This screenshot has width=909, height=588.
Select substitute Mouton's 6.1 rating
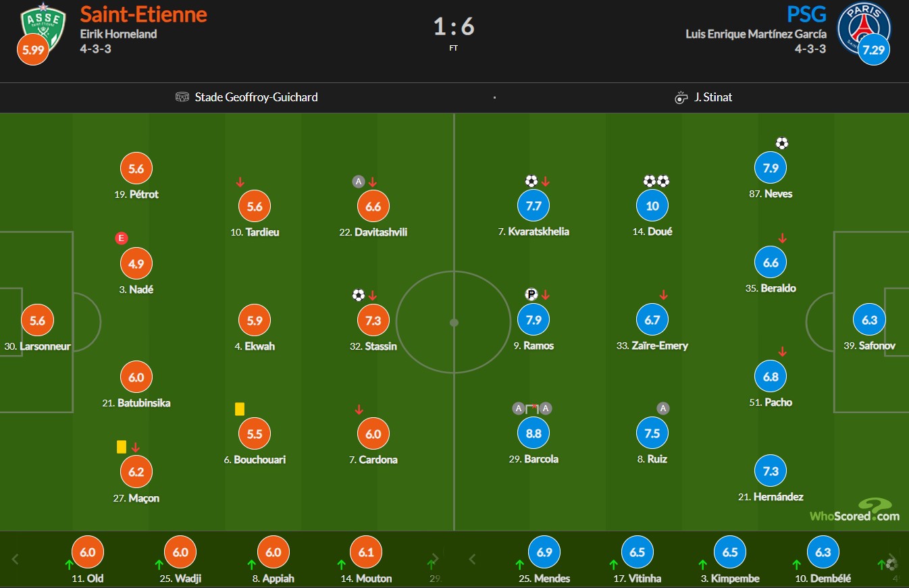pos(366,552)
